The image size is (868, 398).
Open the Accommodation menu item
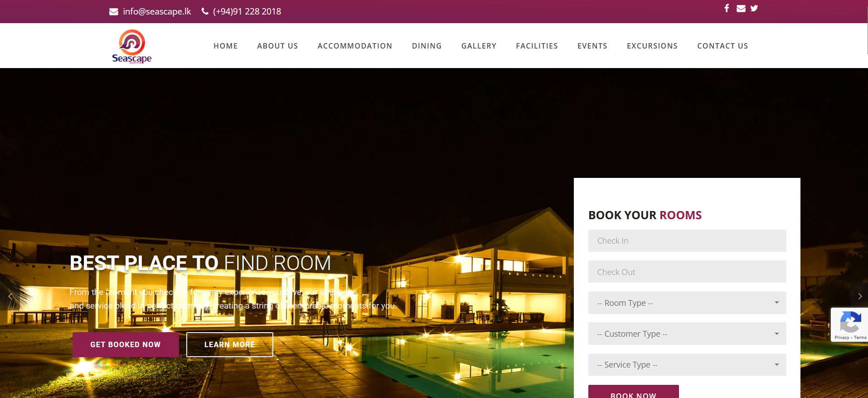(355, 46)
